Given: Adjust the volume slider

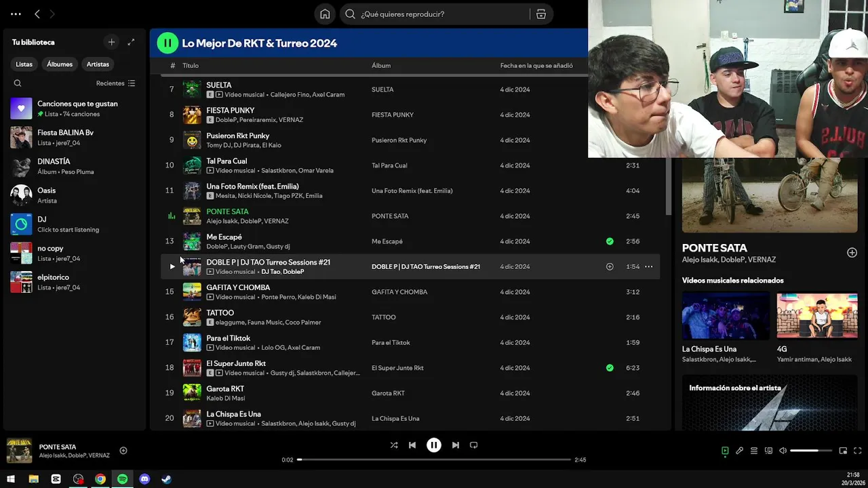Looking at the screenshot, I should click(811, 451).
